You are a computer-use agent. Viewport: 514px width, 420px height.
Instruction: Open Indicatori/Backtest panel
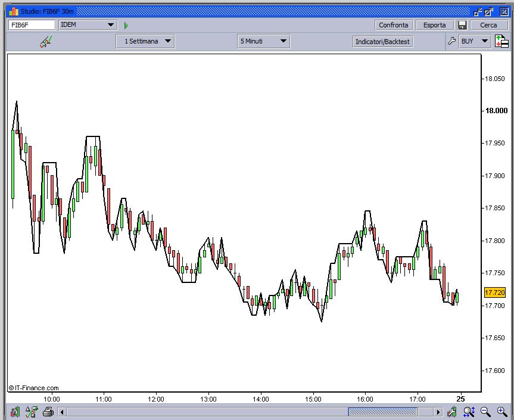point(382,42)
